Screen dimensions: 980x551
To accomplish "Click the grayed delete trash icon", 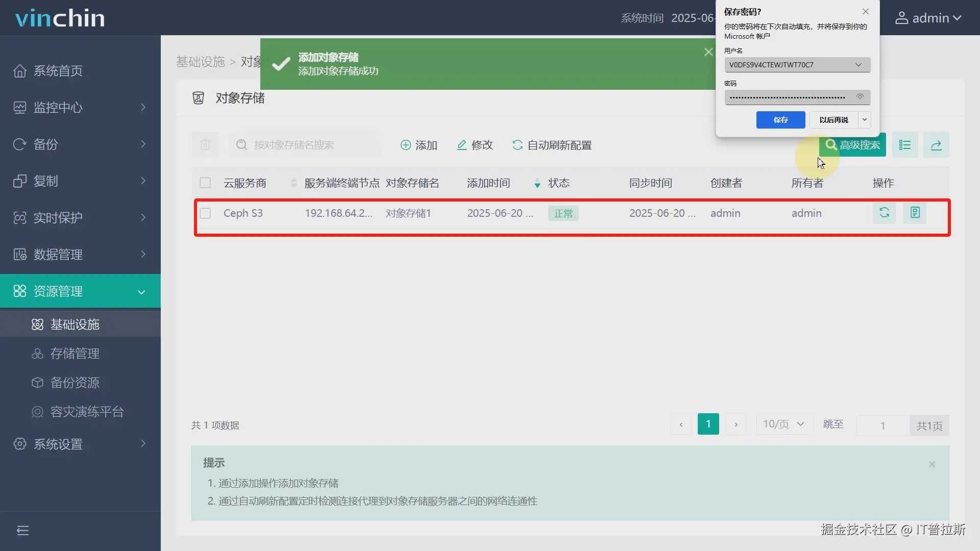I will [205, 145].
